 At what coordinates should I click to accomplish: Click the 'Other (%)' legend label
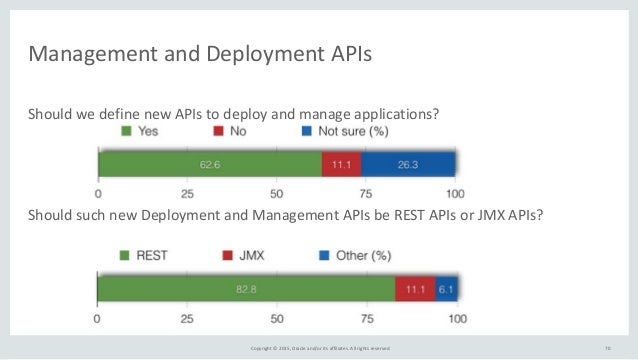pyautogui.click(x=363, y=256)
